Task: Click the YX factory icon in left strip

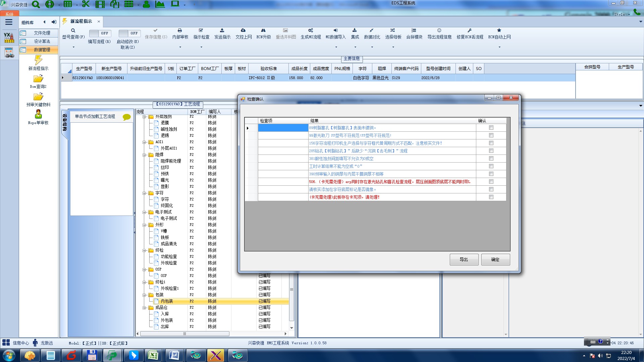Action: coord(9,38)
